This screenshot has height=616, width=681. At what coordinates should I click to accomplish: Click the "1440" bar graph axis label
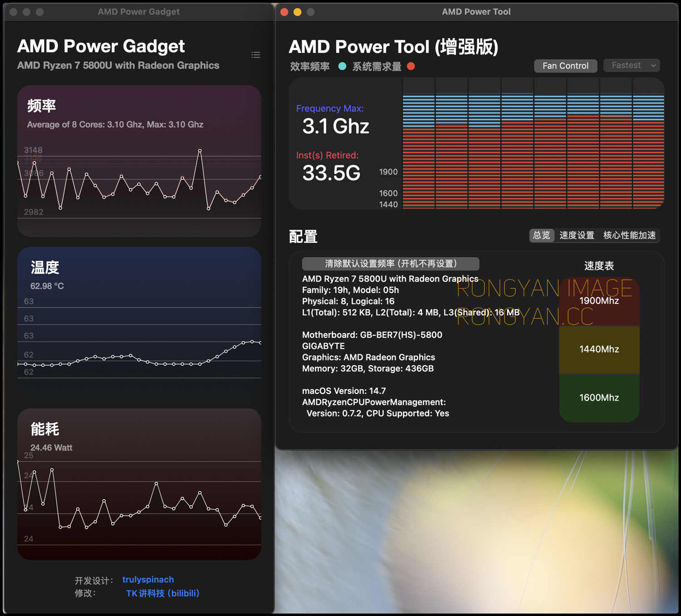pyautogui.click(x=389, y=204)
